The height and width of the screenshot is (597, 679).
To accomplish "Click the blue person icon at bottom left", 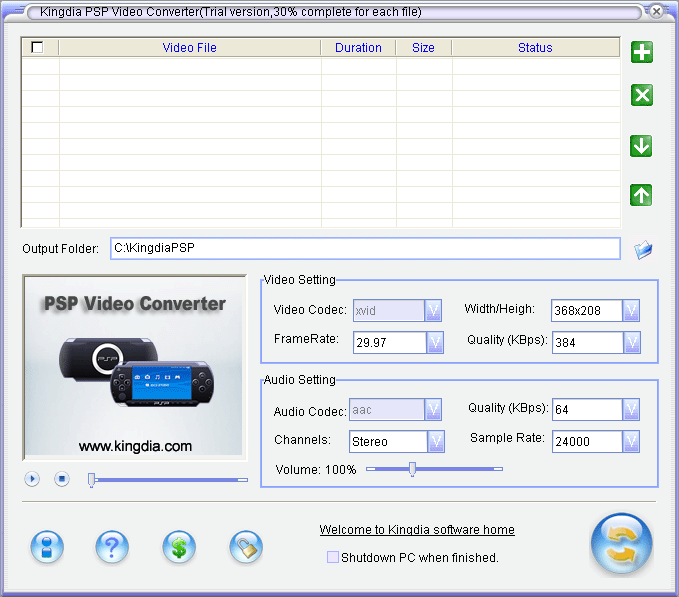I will pyautogui.click(x=46, y=546).
